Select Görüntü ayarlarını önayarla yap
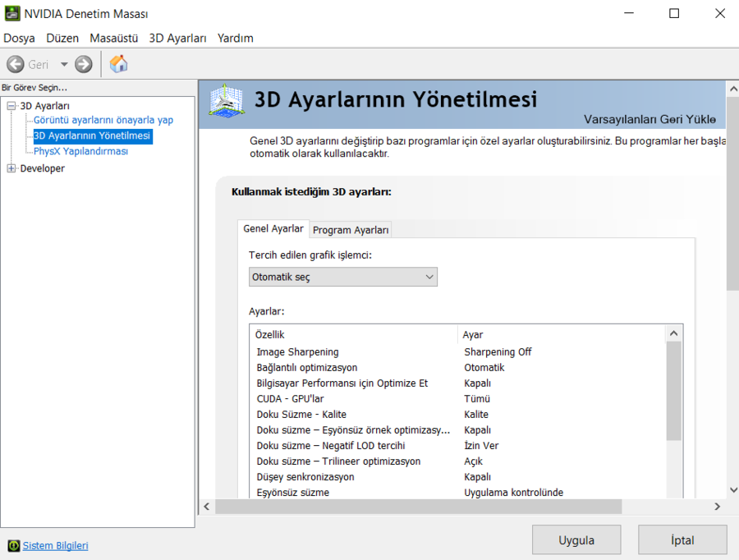Image resolution: width=739 pixels, height=560 pixels. (x=103, y=120)
